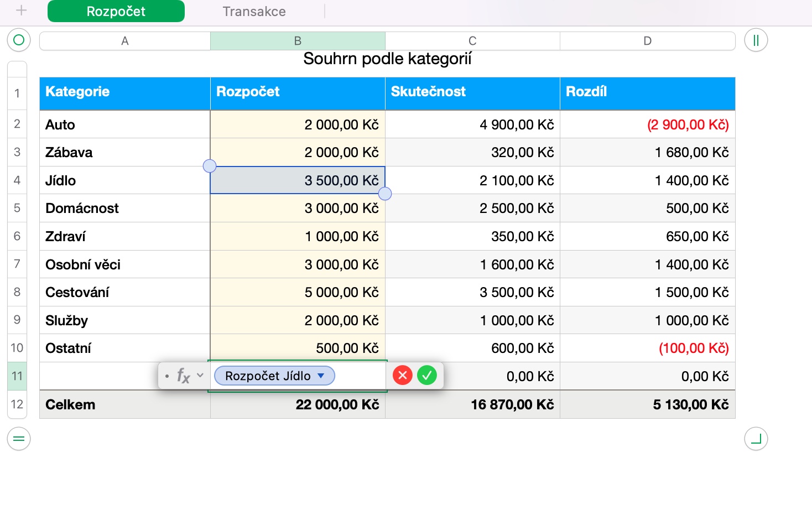Viewport: 812px width, 510px height.
Task: Click the table title Souhrn podle kategorií
Action: 387,59
